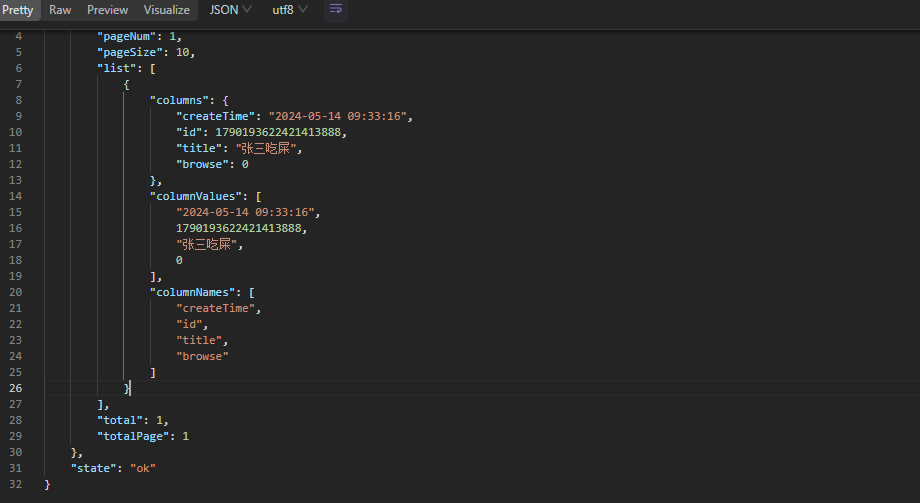Image resolution: width=920 pixels, height=503 pixels.
Task: Click the "totalPage" key on line 29
Action: [133, 436]
